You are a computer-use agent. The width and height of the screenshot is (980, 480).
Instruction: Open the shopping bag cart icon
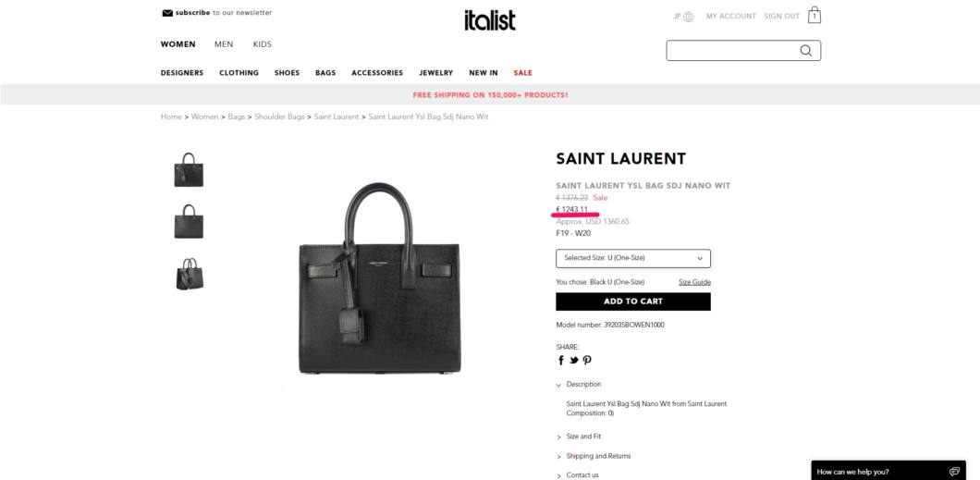(814, 15)
